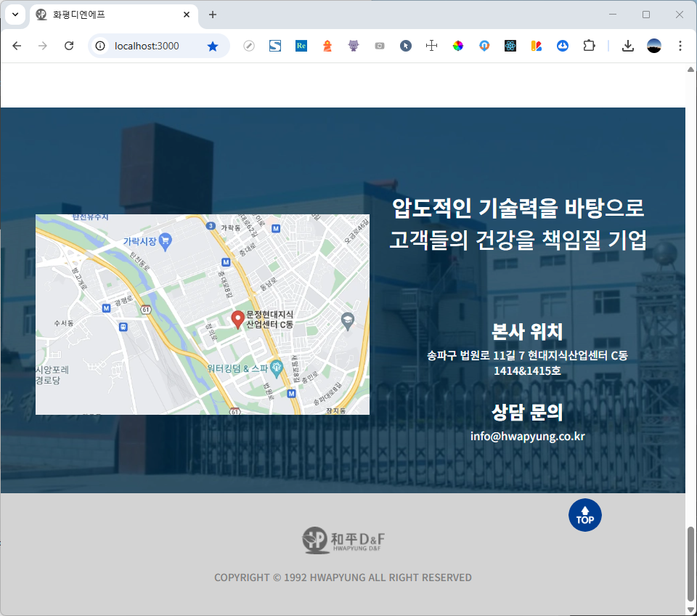Click the red map pin marker

pos(237,318)
